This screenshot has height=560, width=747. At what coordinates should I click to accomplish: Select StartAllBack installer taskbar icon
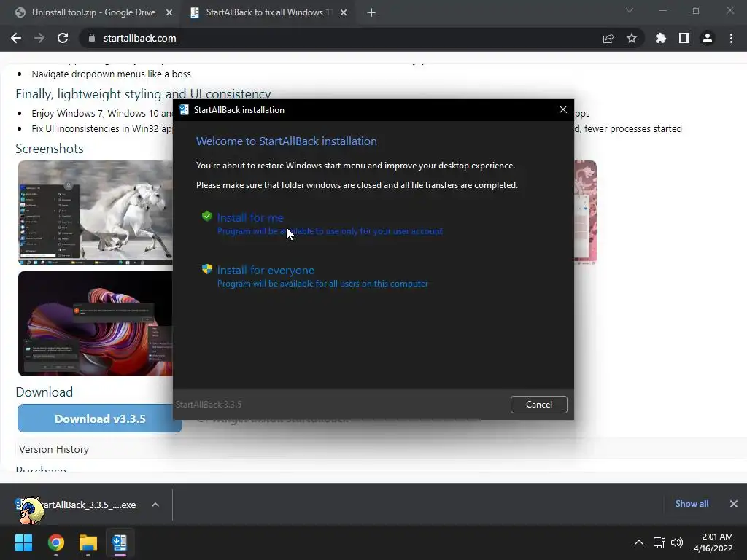pyautogui.click(x=120, y=542)
